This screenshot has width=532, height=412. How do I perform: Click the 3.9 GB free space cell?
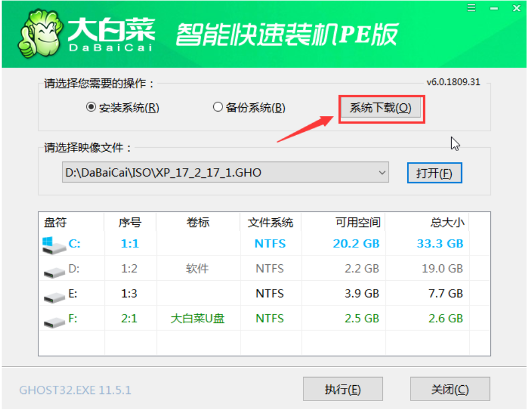pyautogui.click(x=362, y=293)
